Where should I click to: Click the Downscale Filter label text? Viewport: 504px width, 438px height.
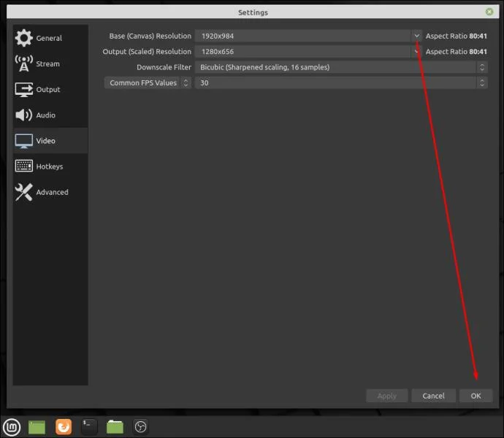(x=164, y=67)
